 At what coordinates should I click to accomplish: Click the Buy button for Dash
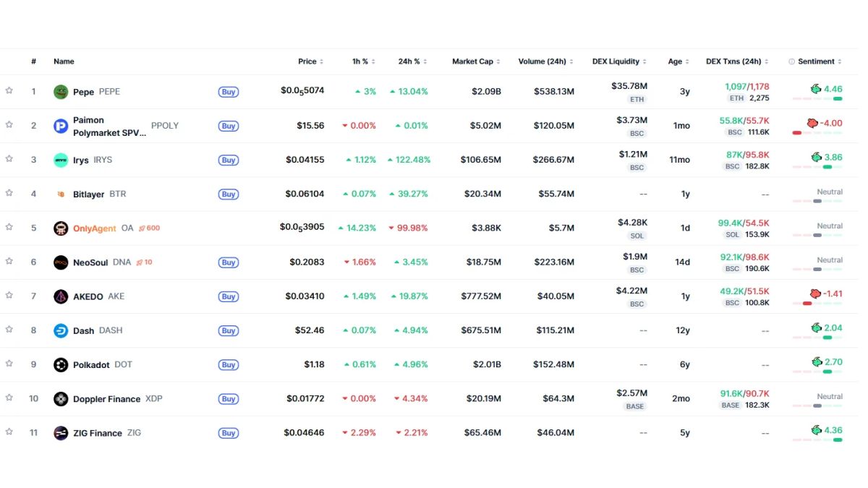point(229,330)
